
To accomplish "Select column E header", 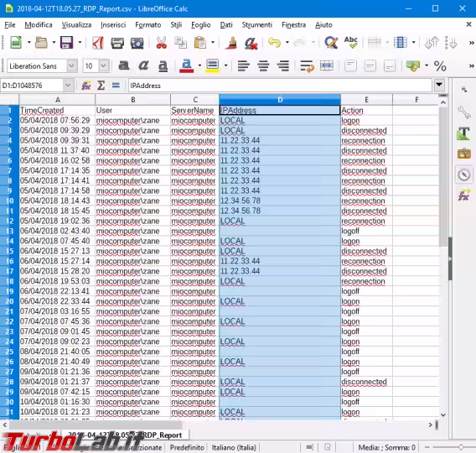I will tap(366, 100).
